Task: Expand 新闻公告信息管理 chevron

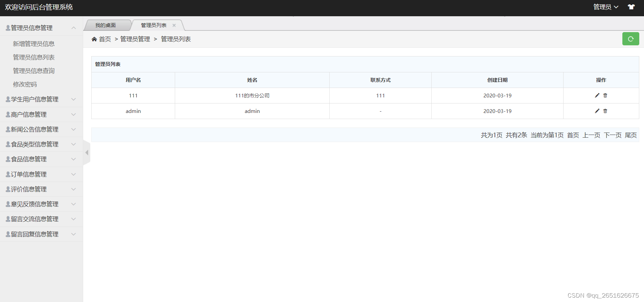Action: [x=73, y=129]
